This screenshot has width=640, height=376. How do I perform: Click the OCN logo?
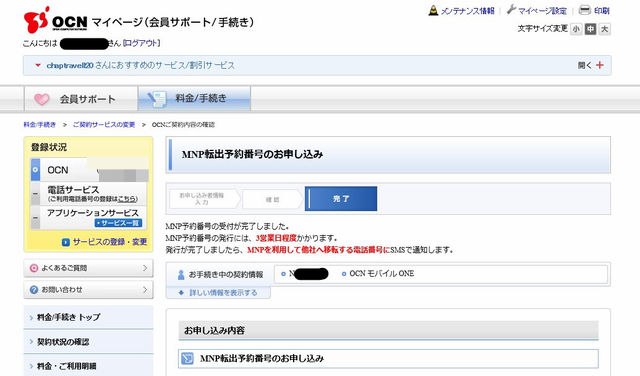tap(56, 20)
